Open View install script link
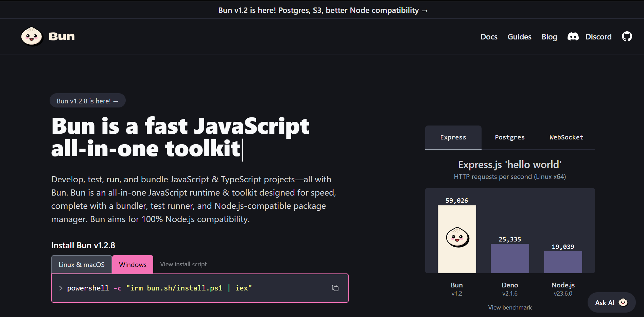 click(x=183, y=264)
